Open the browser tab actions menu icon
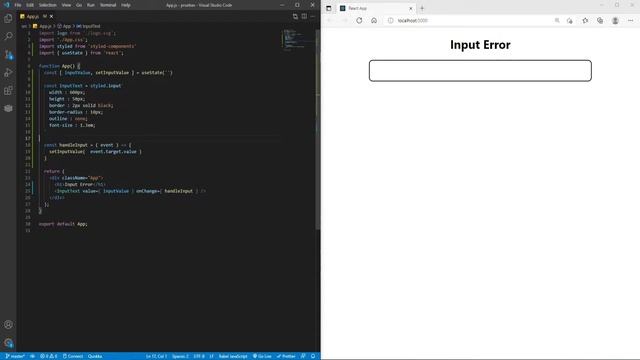Screen dimensions: 640x360 329,8
